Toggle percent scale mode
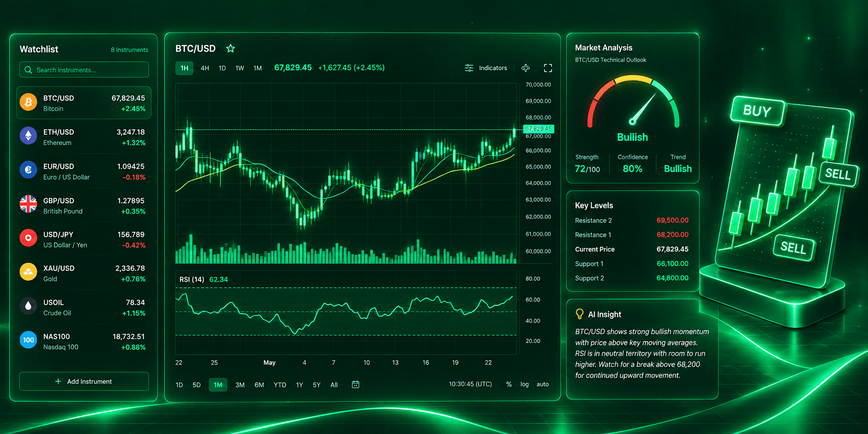 pos(509,385)
